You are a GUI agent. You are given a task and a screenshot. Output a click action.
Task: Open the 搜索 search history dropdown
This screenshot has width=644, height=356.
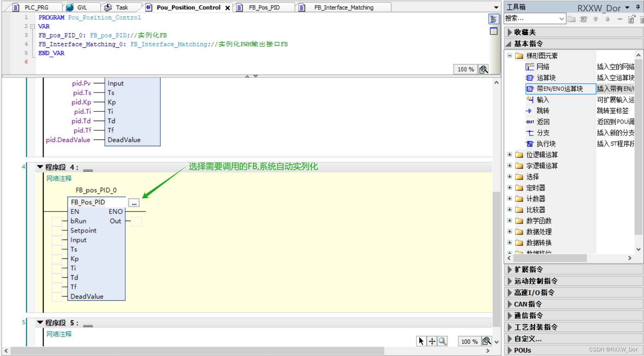562,18
